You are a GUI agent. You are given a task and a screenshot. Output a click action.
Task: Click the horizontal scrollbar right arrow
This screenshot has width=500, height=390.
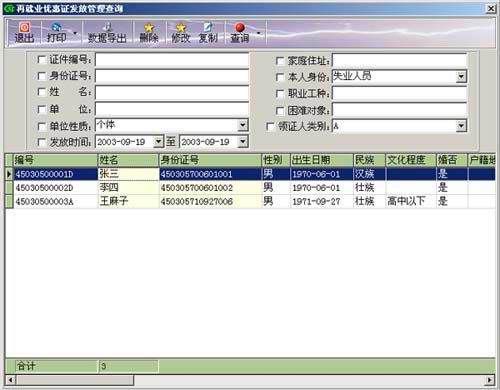[x=490, y=380]
